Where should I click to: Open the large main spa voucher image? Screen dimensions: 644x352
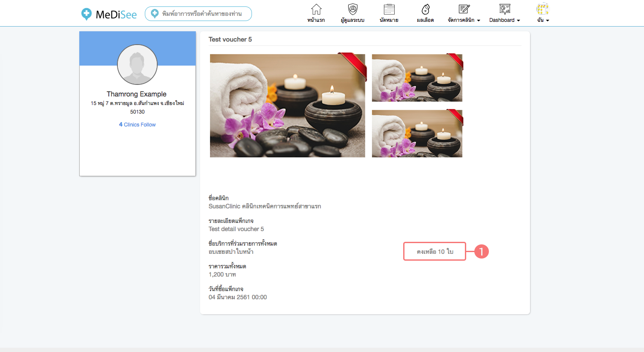288,105
